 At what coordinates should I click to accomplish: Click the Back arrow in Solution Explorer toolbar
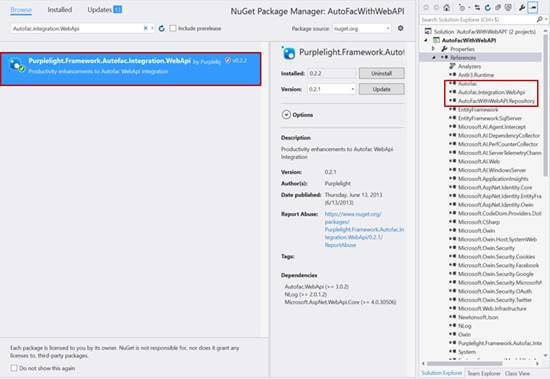tap(426, 7)
